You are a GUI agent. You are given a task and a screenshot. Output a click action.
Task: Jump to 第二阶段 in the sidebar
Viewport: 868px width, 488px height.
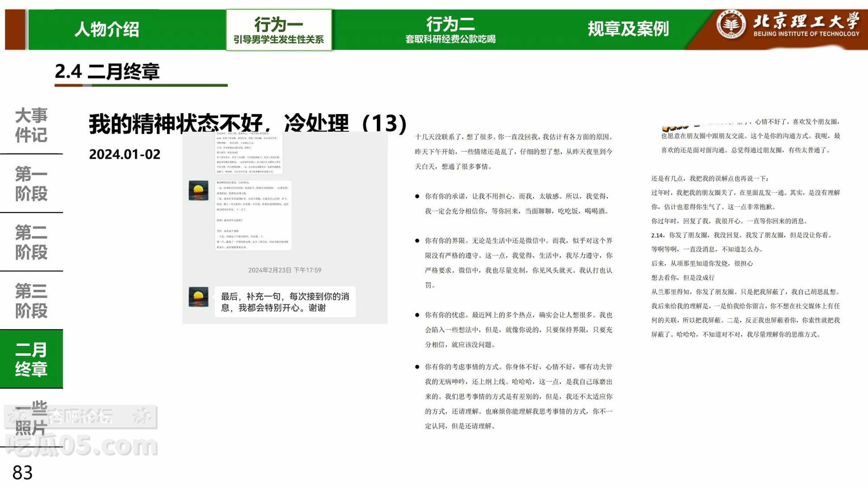tap(31, 242)
